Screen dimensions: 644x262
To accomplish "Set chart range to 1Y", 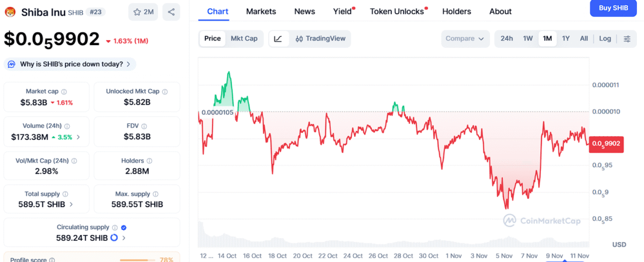I will [x=566, y=39].
